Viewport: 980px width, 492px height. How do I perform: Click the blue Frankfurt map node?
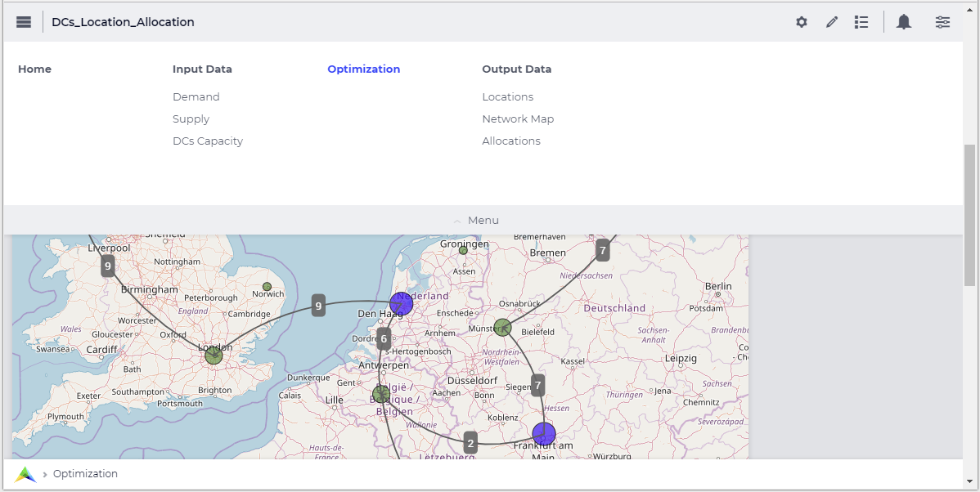click(544, 434)
